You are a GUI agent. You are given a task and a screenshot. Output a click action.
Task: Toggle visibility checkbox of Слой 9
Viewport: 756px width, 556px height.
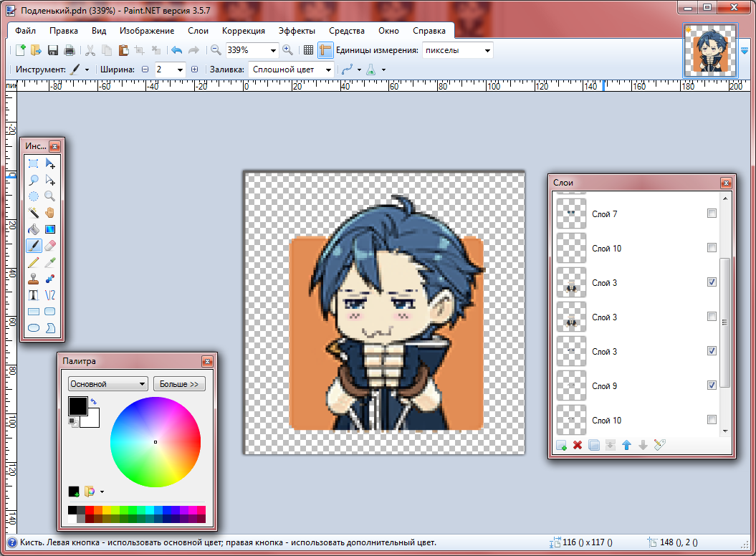[x=712, y=385]
